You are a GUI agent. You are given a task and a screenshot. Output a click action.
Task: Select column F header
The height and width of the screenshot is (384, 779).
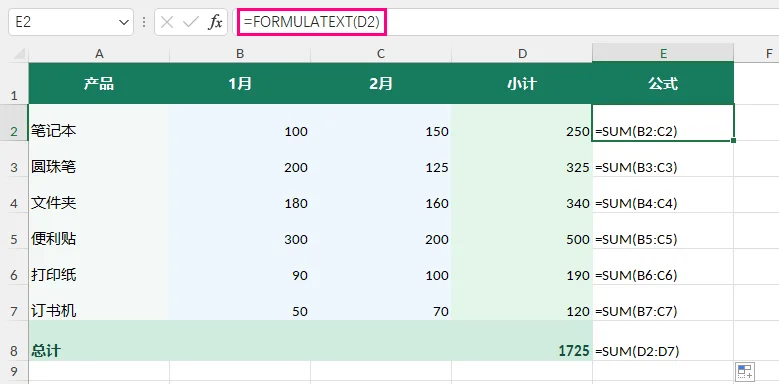[770, 54]
